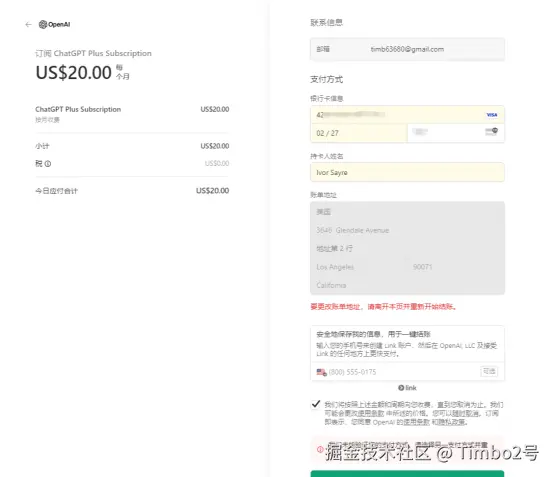Click the CVC card hint icon

point(491,132)
